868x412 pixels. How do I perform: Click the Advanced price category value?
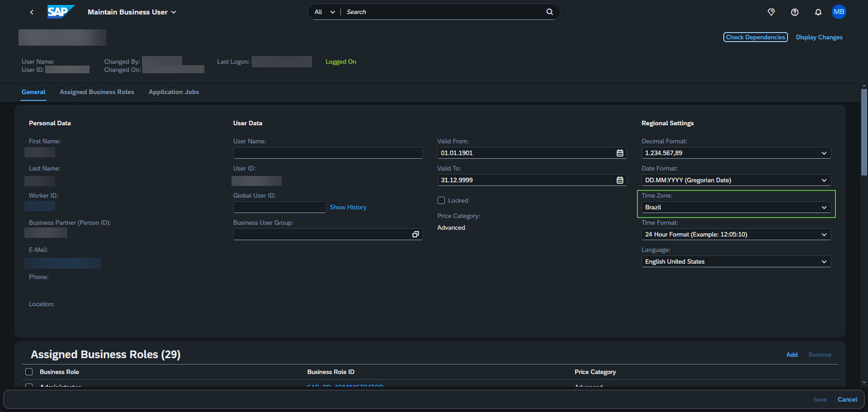(x=451, y=227)
